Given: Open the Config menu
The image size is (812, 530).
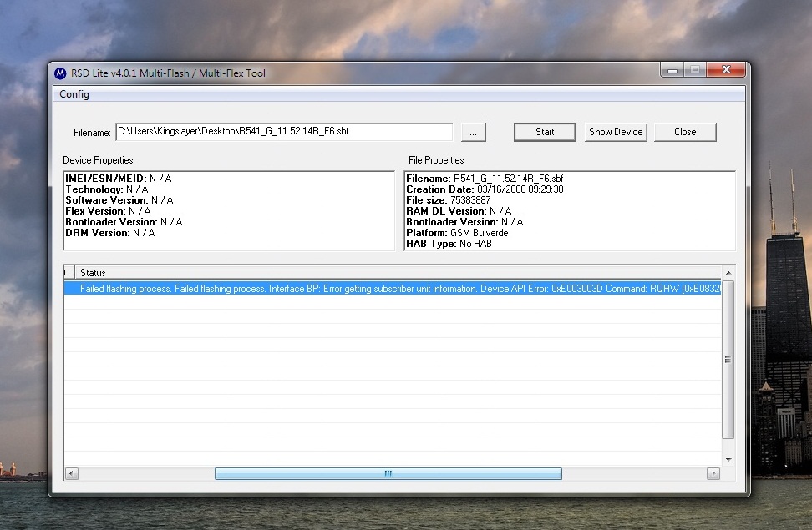Looking at the screenshot, I should [x=74, y=94].
